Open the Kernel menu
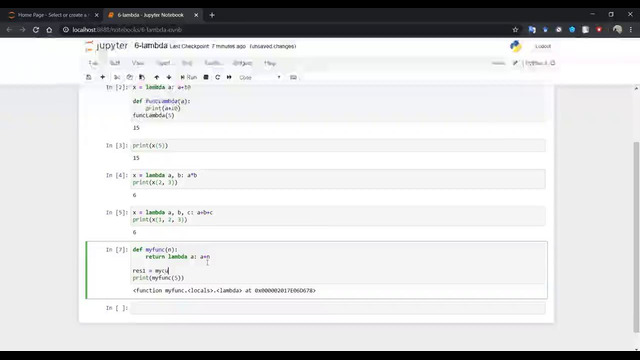The height and width of the screenshot is (360, 640). click(x=213, y=63)
